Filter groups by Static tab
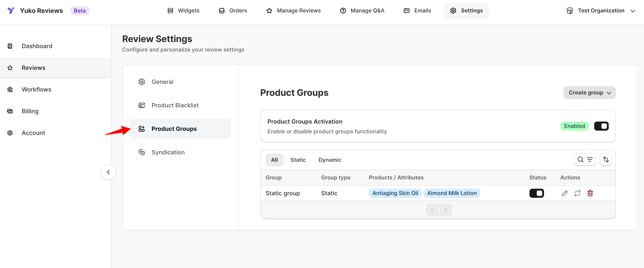Image resolution: width=644 pixels, height=268 pixels. pos(298,160)
